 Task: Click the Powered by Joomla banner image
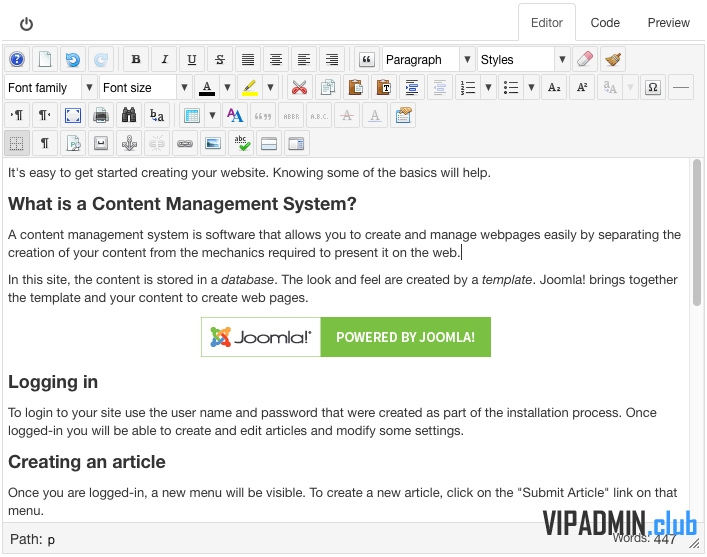(346, 337)
